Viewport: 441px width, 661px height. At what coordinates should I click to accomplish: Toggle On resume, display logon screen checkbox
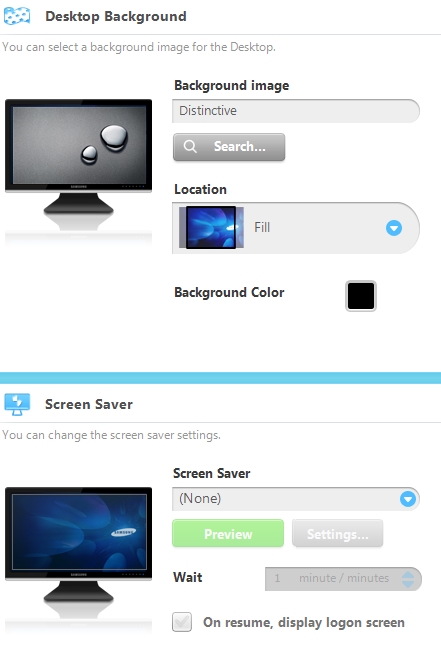coord(182,622)
